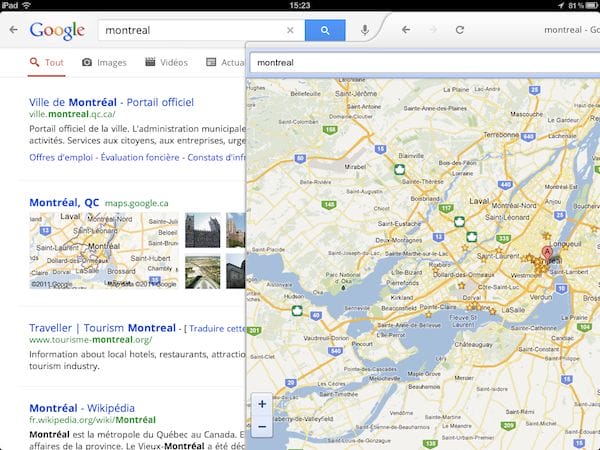600x450 pixels.
Task: Tap the location arrow in the status bar
Action: pos(561,5)
